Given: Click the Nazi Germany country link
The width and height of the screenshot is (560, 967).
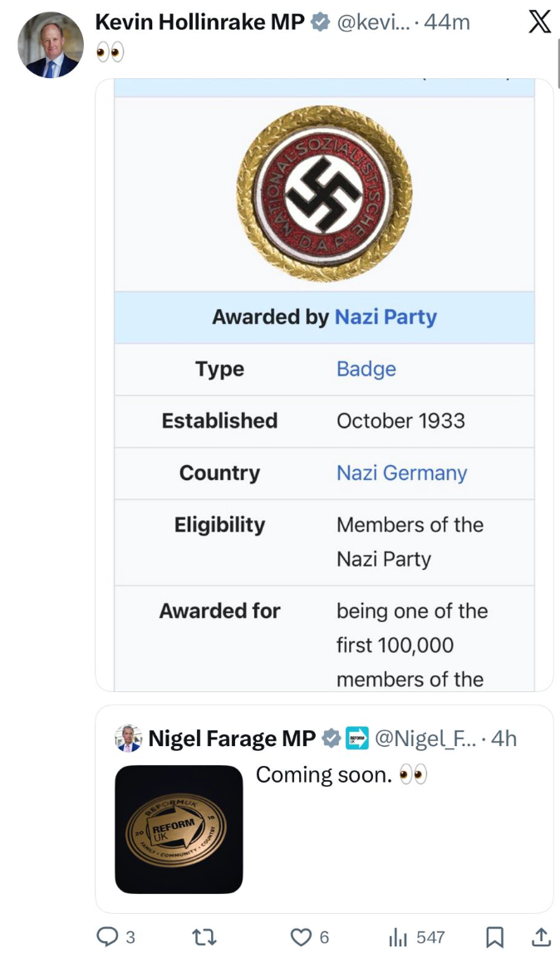Looking at the screenshot, I should click(401, 473).
